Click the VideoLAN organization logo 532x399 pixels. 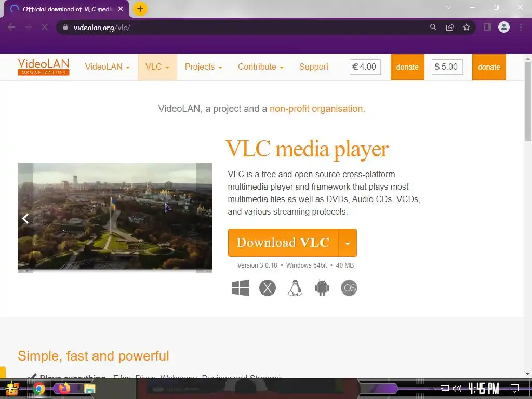[44, 67]
